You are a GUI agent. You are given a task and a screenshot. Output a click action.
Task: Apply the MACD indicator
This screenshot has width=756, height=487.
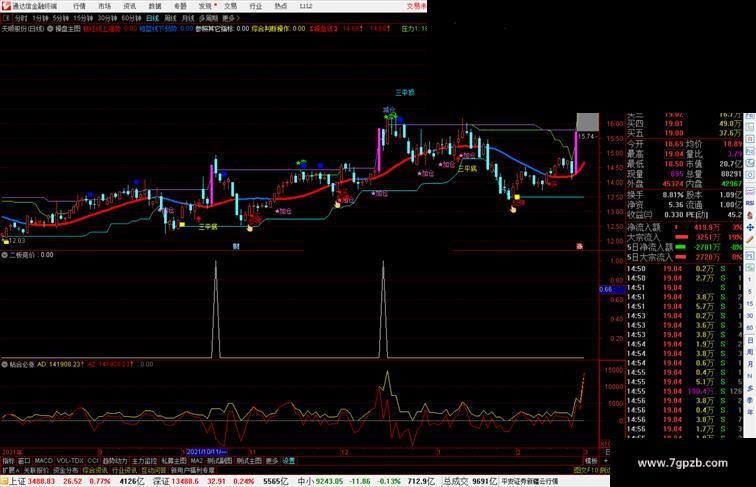click(43, 461)
